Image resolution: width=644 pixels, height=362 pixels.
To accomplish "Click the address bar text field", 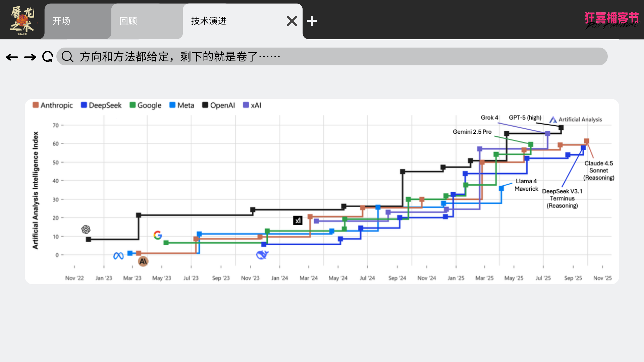I will (335, 57).
